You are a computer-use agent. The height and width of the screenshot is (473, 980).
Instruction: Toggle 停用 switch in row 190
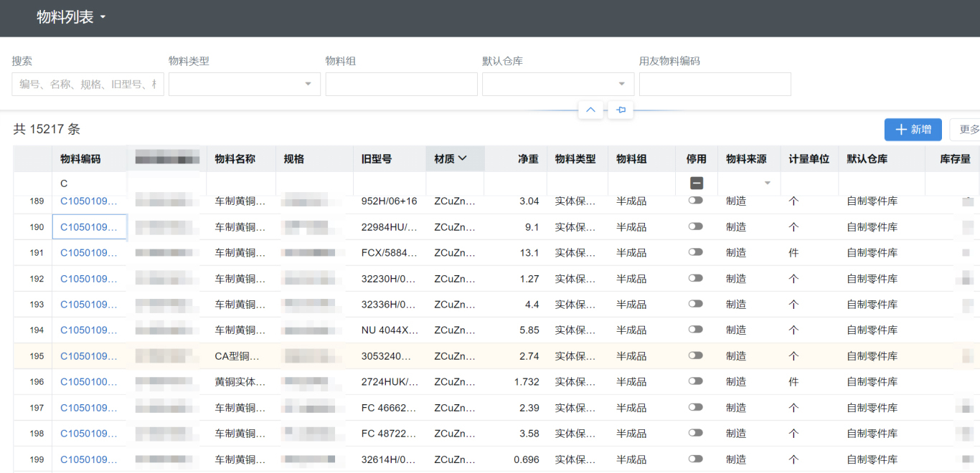click(x=696, y=226)
